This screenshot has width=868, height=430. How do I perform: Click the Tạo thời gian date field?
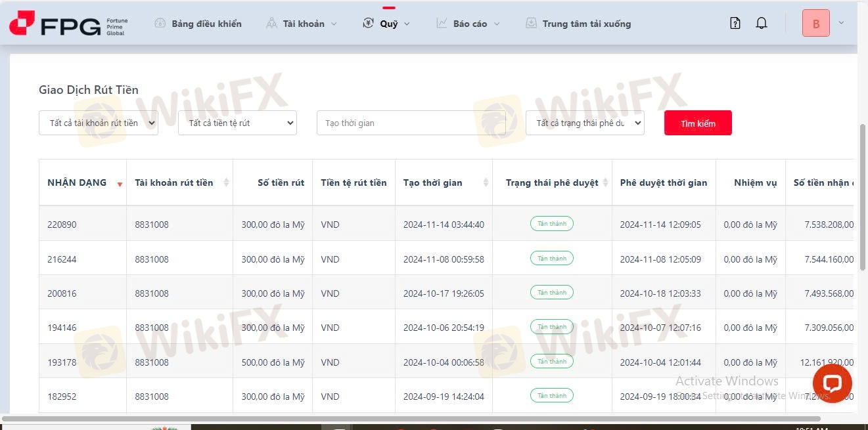tap(411, 123)
